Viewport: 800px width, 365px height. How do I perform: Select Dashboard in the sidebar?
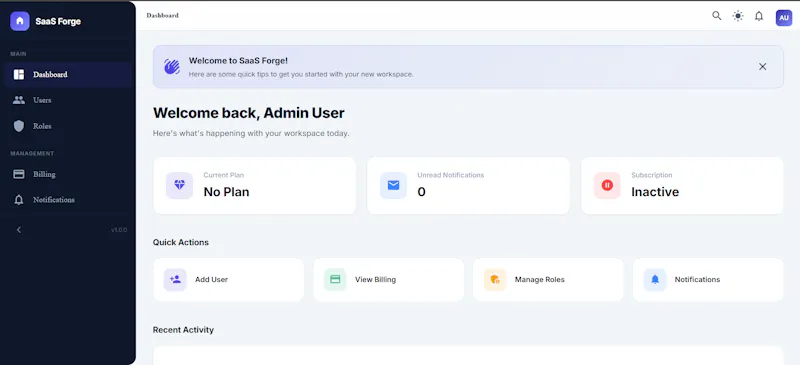[68, 75]
